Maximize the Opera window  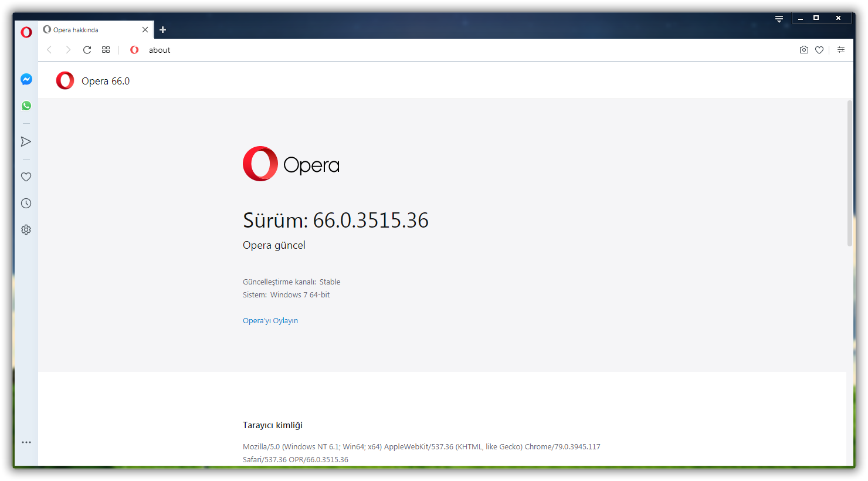coord(816,18)
